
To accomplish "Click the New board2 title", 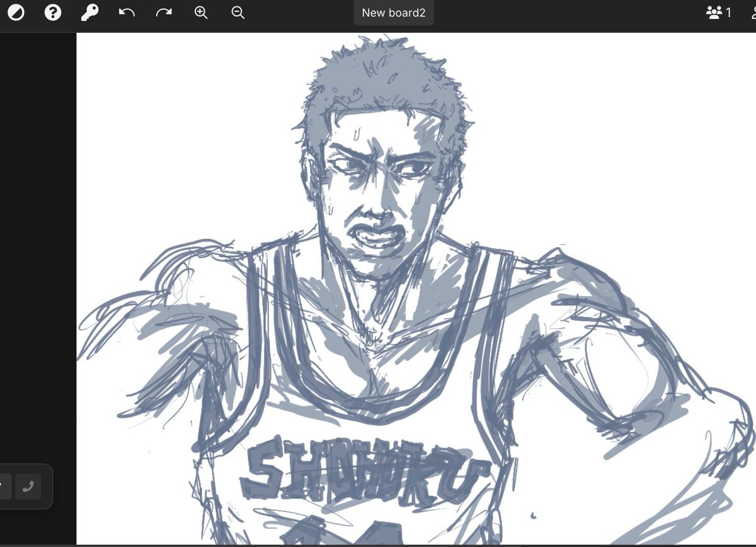I will tap(394, 13).
